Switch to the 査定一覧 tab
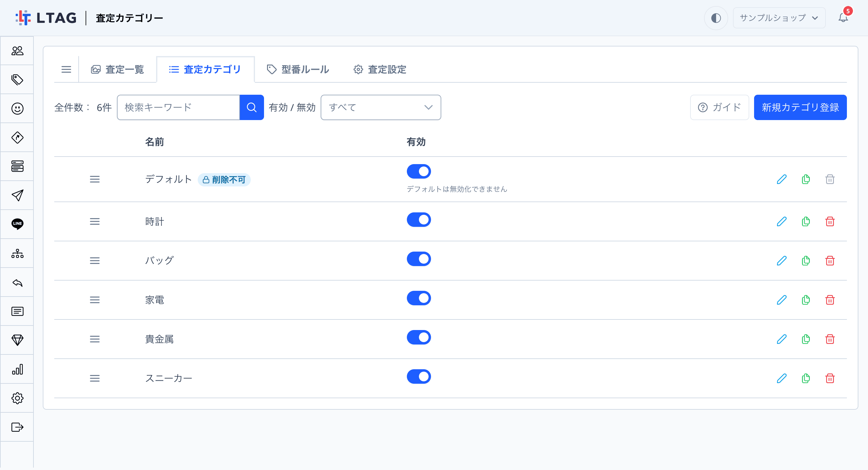The height and width of the screenshot is (470, 868). tap(117, 69)
